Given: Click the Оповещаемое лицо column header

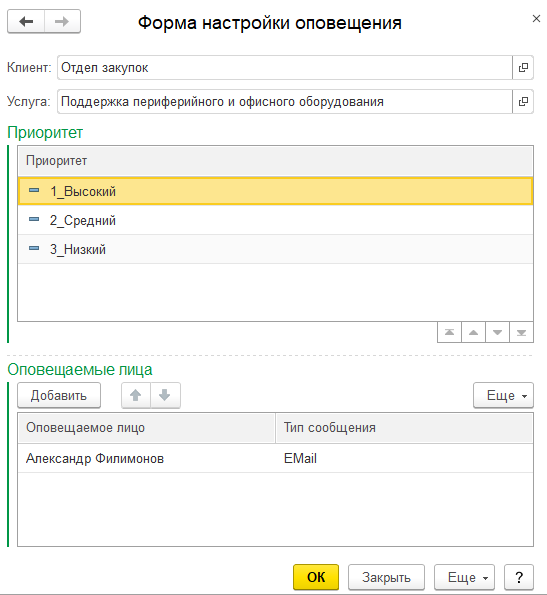Looking at the screenshot, I should click(x=146, y=428).
